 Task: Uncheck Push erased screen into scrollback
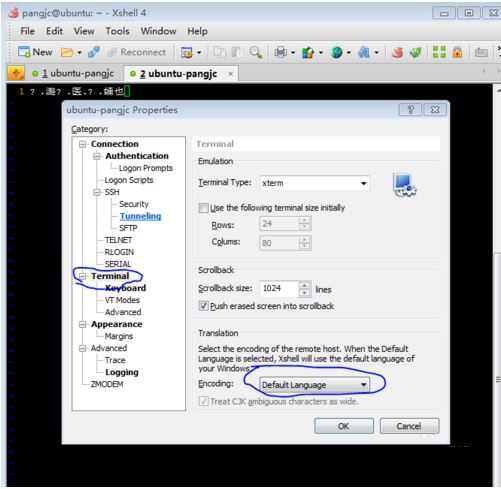coord(203,306)
